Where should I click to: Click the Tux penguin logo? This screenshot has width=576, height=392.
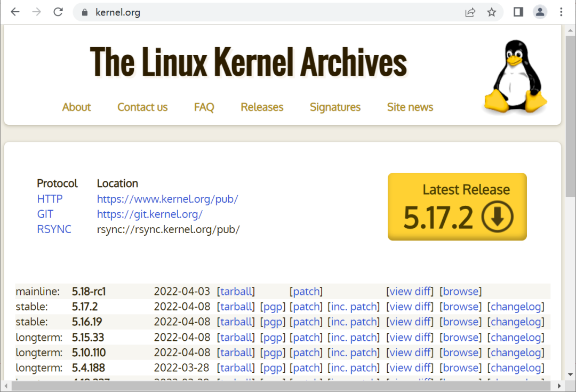coord(515,77)
